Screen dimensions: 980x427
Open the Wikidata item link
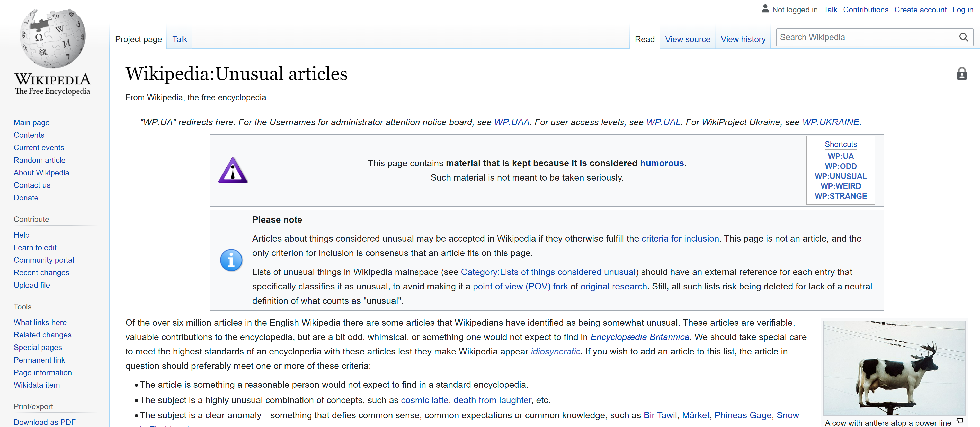[x=37, y=385]
